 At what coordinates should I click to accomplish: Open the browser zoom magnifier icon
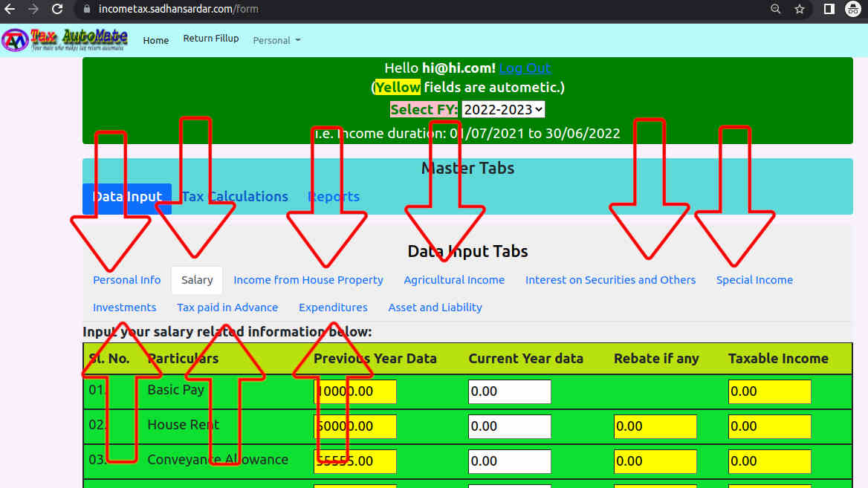pyautogui.click(x=775, y=10)
